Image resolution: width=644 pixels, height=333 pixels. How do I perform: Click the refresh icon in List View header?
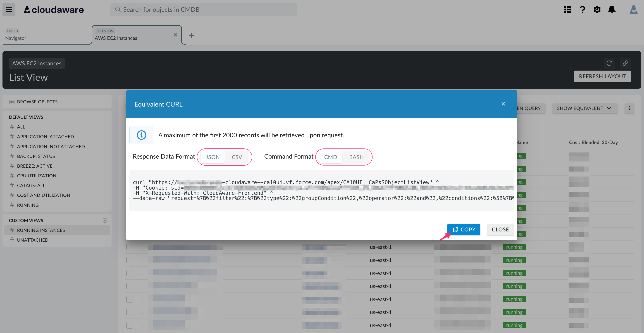coord(609,63)
